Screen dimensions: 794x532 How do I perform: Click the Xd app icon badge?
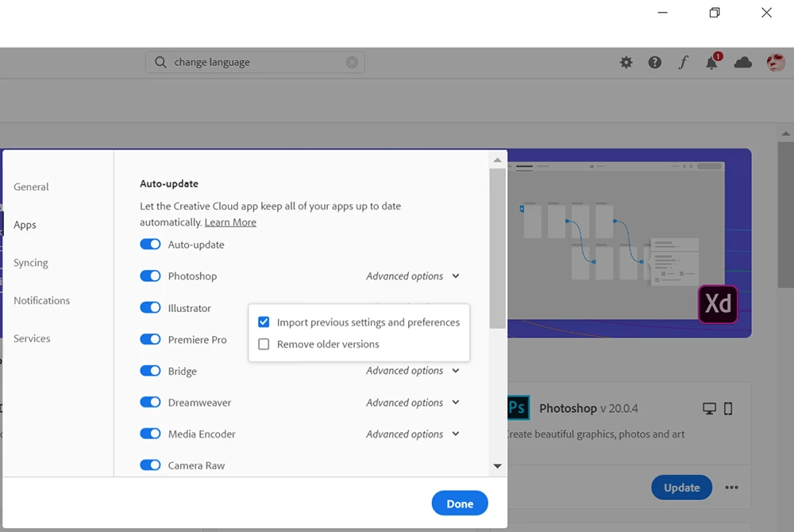click(718, 304)
